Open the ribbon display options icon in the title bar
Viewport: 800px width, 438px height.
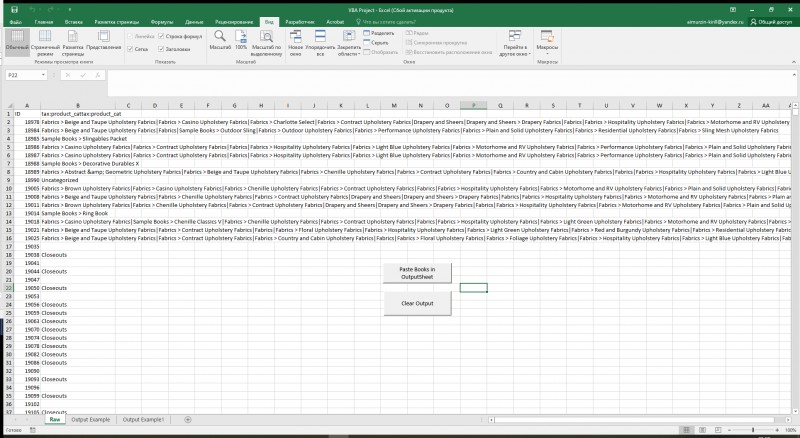coord(733,10)
